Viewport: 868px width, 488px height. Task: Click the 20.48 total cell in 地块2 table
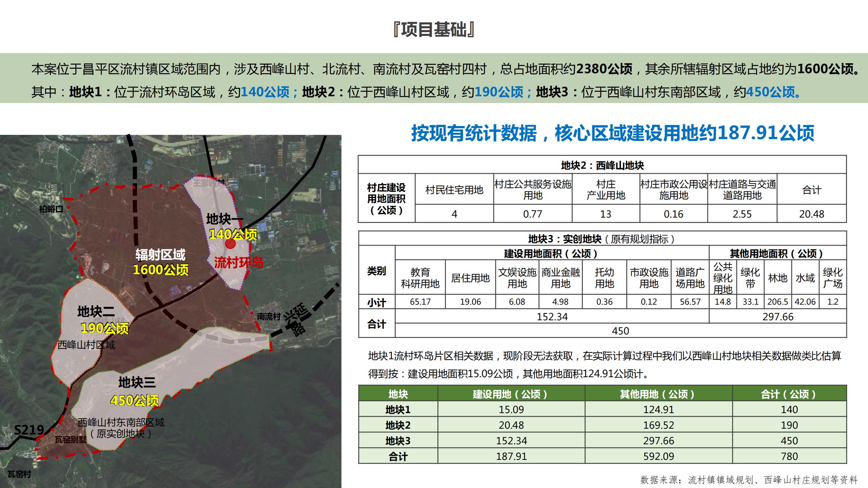811,214
